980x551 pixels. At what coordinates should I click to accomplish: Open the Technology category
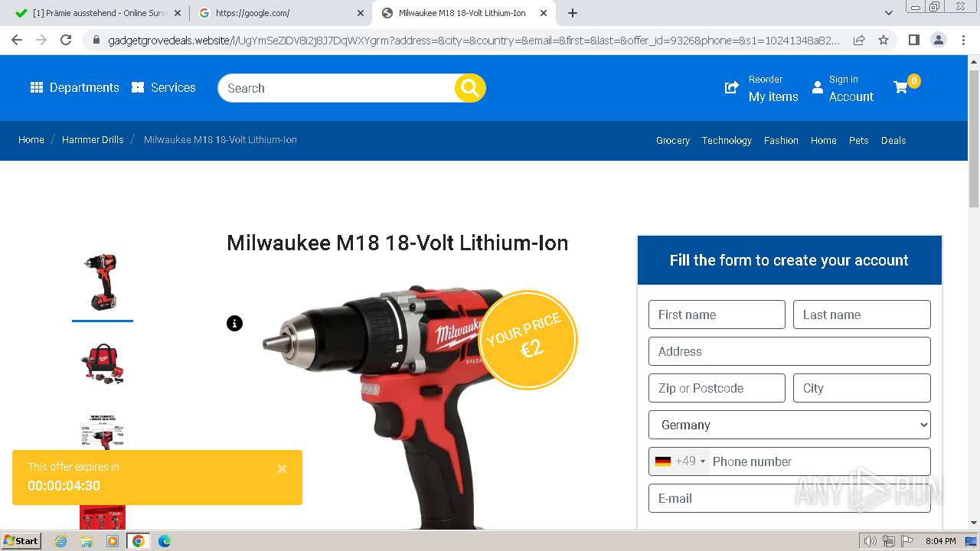(x=727, y=141)
